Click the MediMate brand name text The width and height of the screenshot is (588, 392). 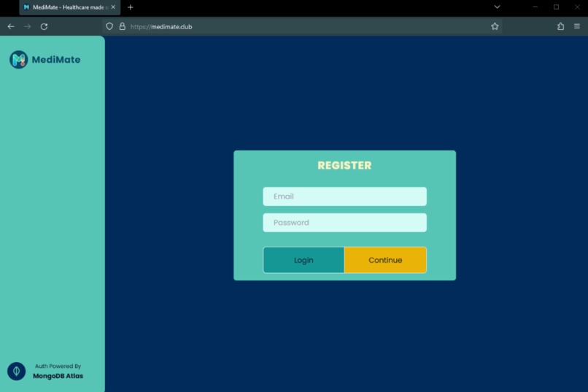click(x=56, y=60)
